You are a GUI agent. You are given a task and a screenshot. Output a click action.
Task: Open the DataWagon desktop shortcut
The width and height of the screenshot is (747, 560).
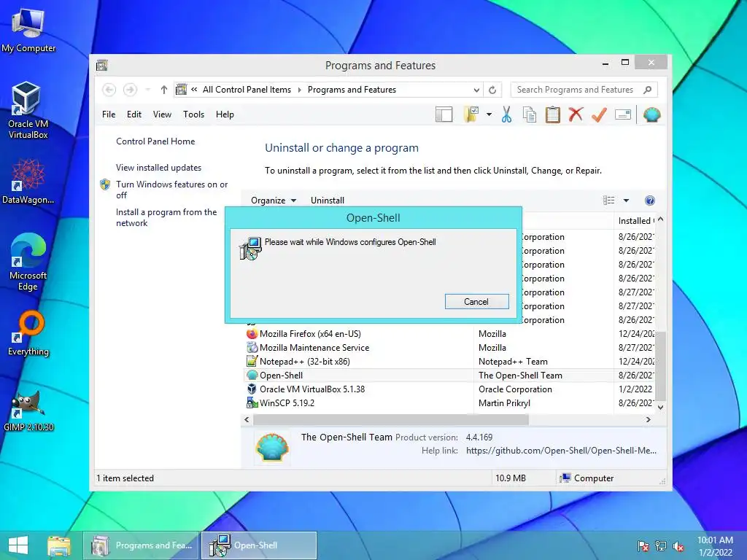click(x=28, y=182)
